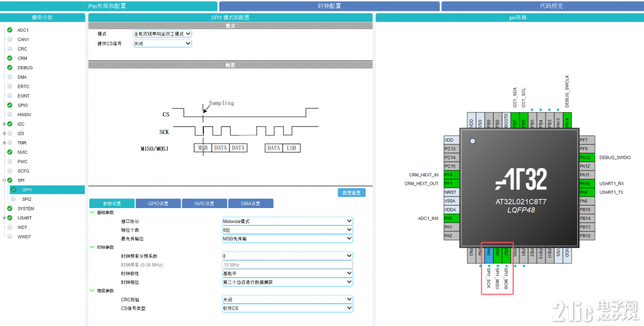Collapse the SPI tree node
This screenshot has height=326, width=644.
pos(4,180)
